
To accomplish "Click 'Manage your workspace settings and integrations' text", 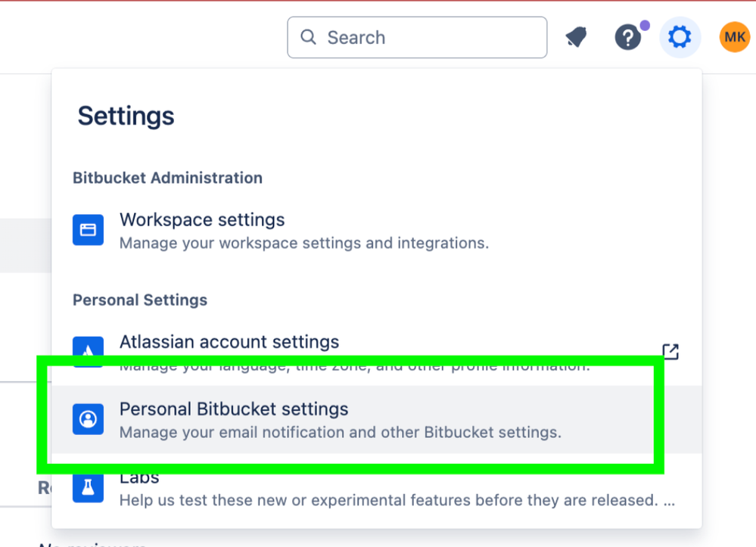I will [304, 243].
